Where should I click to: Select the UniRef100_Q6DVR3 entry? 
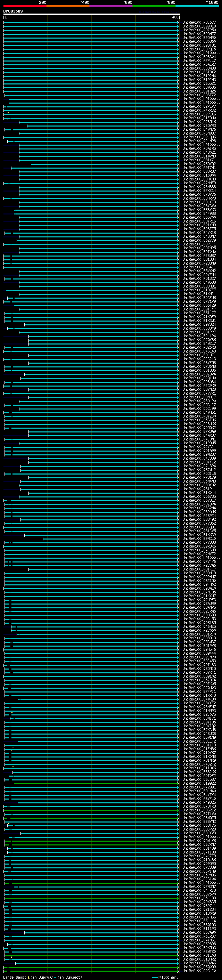click(199, 125)
